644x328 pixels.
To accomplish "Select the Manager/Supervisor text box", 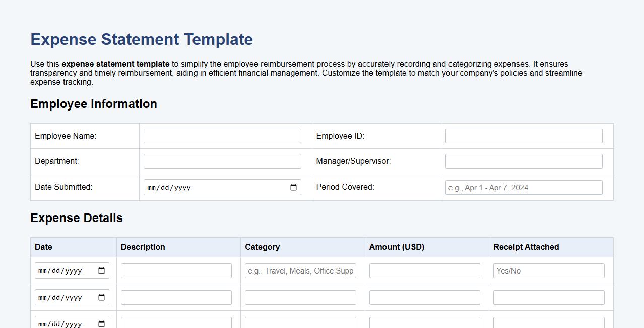I will (523, 161).
